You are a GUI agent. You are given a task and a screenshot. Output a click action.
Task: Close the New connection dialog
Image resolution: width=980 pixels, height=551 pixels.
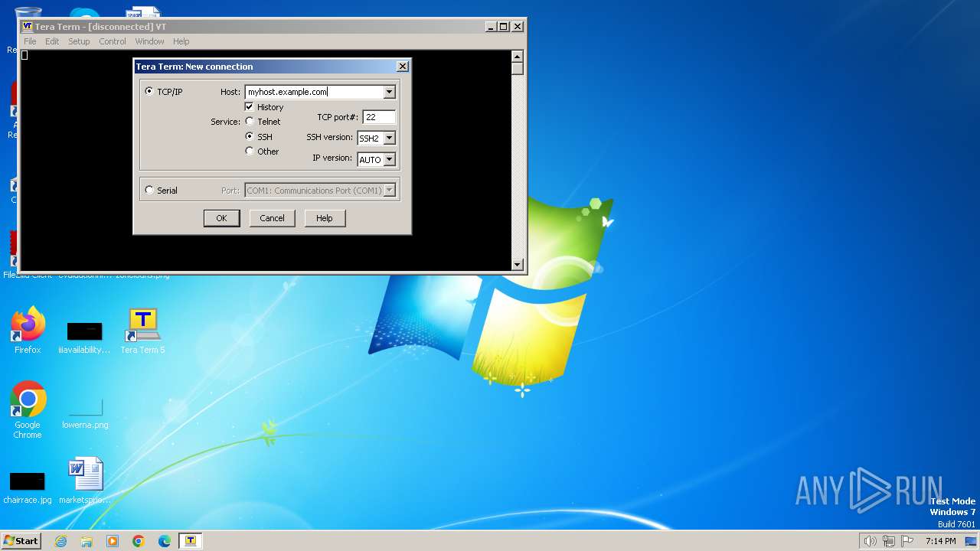(x=402, y=67)
